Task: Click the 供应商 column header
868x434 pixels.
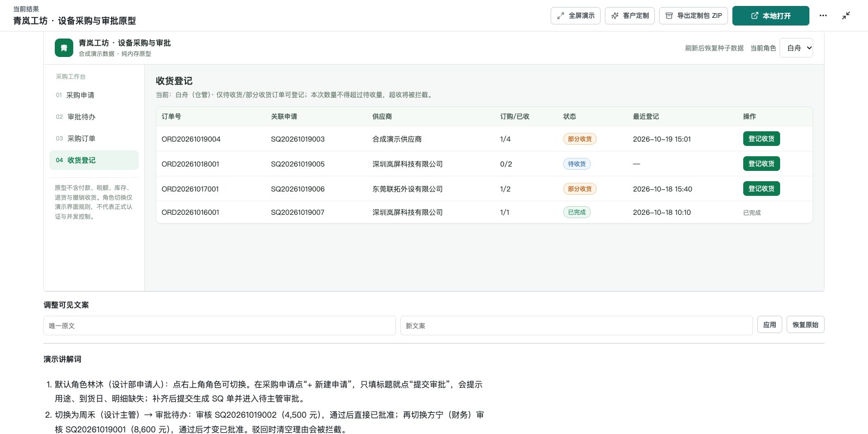Action: 382,117
